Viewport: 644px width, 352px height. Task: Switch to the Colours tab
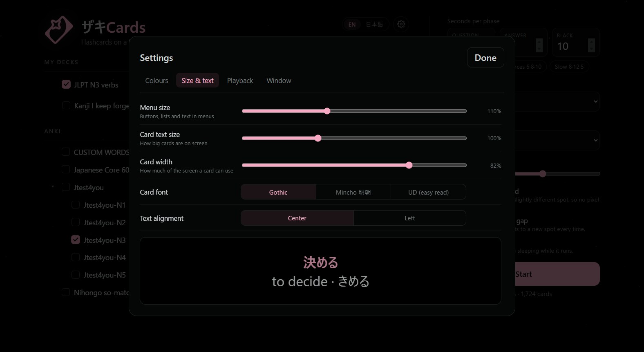157,81
